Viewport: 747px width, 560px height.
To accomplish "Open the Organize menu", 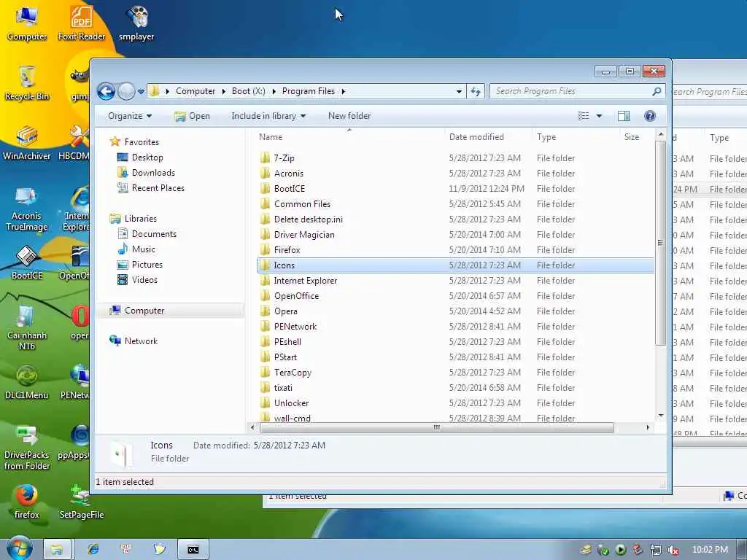I will click(130, 116).
